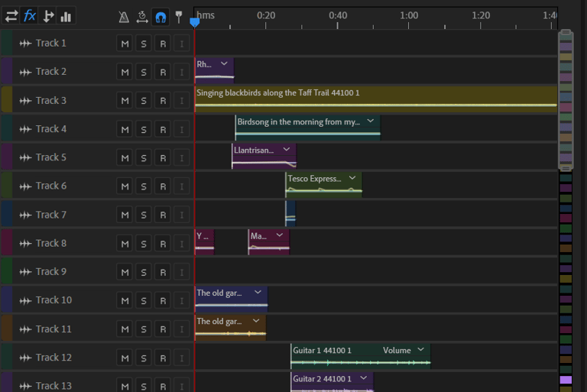Open dropdown on Birdsong in the morning clip
Viewport: 587px width, 392px height.
click(370, 121)
